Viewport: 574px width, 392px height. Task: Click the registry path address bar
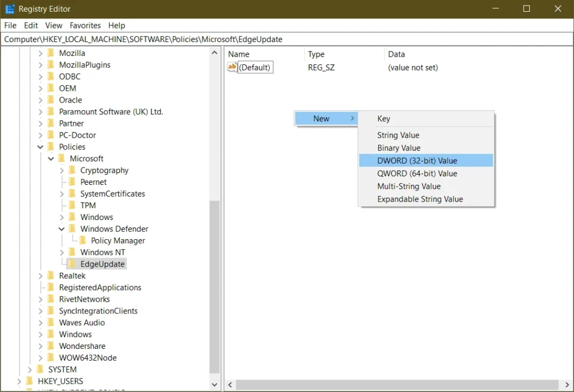point(287,39)
